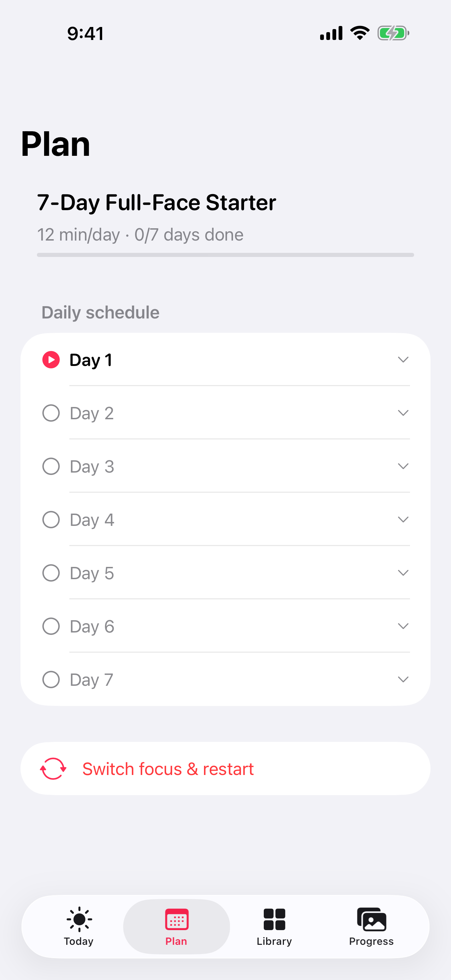This screenshot has width=451, height=980.
Task: Tap the plan progress bar
Action: coord(225,255)
